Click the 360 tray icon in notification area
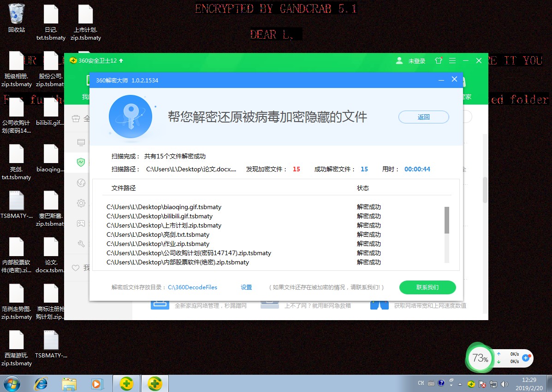 471,384
